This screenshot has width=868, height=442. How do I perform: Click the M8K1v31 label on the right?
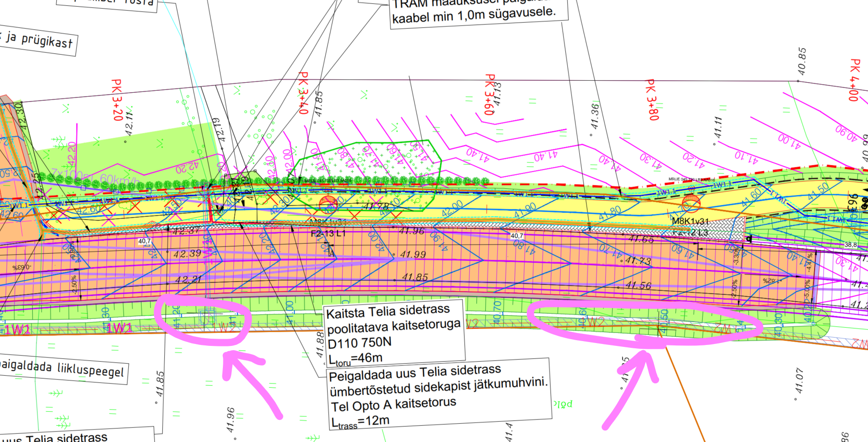tap(690, 221)
